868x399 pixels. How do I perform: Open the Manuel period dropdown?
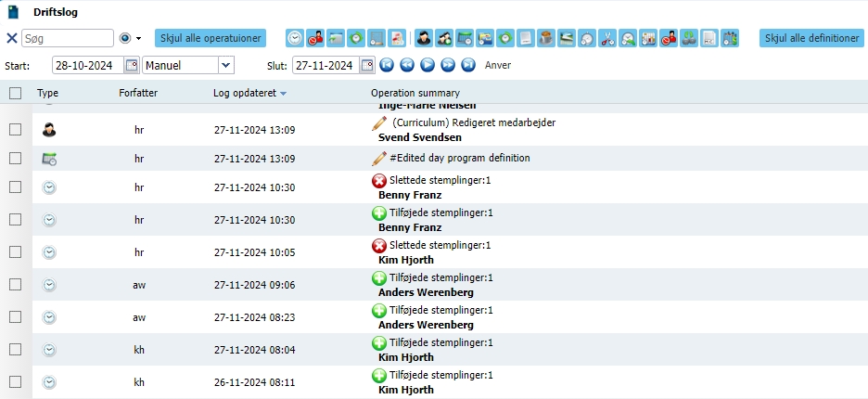[226, 65]
